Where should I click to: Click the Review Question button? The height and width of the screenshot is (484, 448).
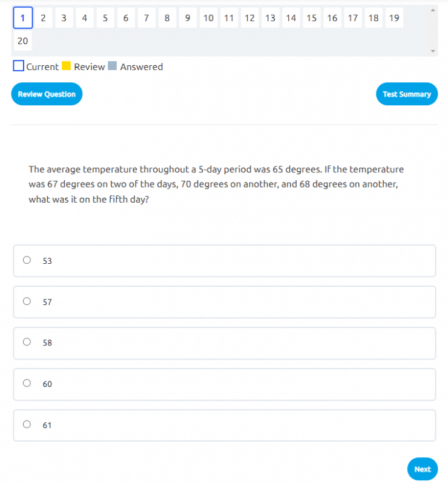pyautogui.click(x=47, y=94)
